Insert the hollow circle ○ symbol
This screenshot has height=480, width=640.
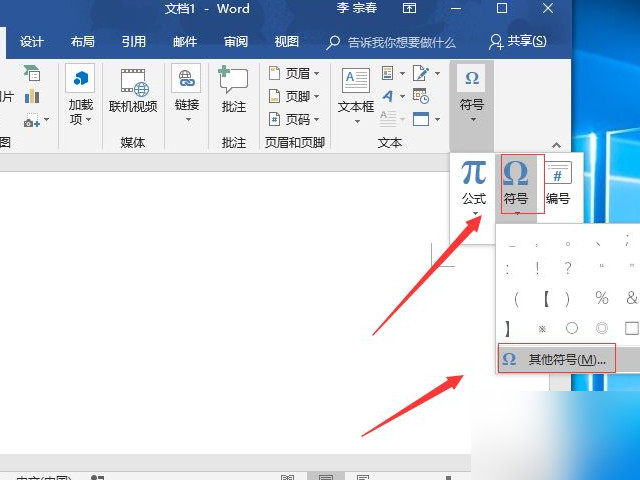pyautogui.click(x=572, y=328)
